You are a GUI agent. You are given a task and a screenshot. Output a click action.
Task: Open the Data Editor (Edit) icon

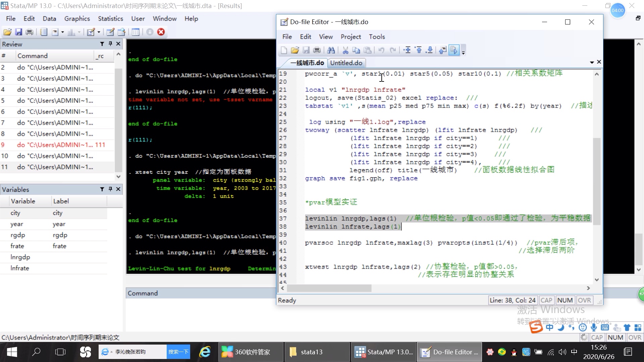coord(110,32)
